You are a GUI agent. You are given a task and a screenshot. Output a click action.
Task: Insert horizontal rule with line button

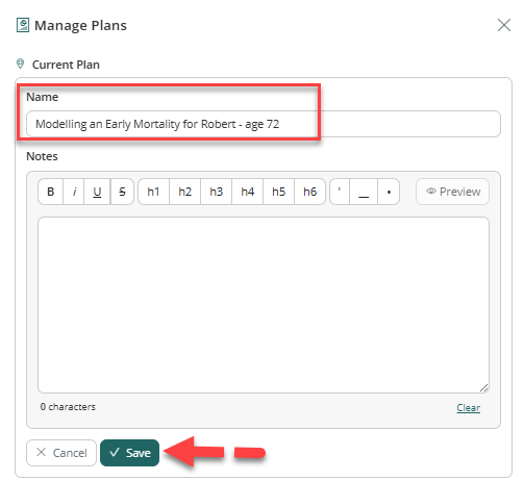[364, 192]
